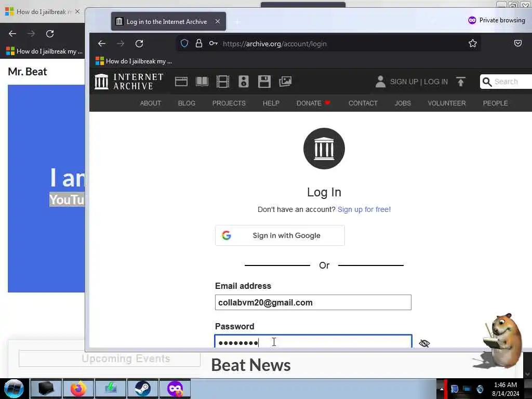Open How do I jailbreak bookmark in private window
This screenshot has width=532, height=399.
coord(134,61)
